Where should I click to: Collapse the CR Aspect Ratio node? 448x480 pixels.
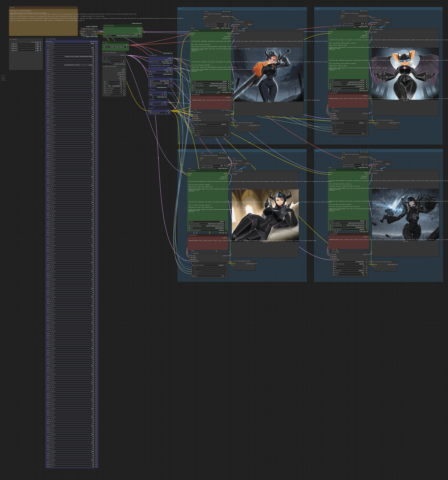104,66
